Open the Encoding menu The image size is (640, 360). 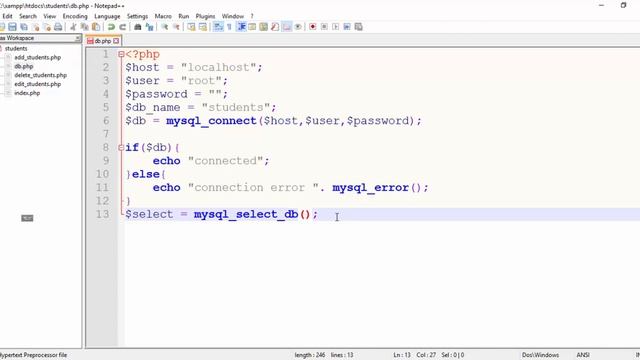coord(75,16)
